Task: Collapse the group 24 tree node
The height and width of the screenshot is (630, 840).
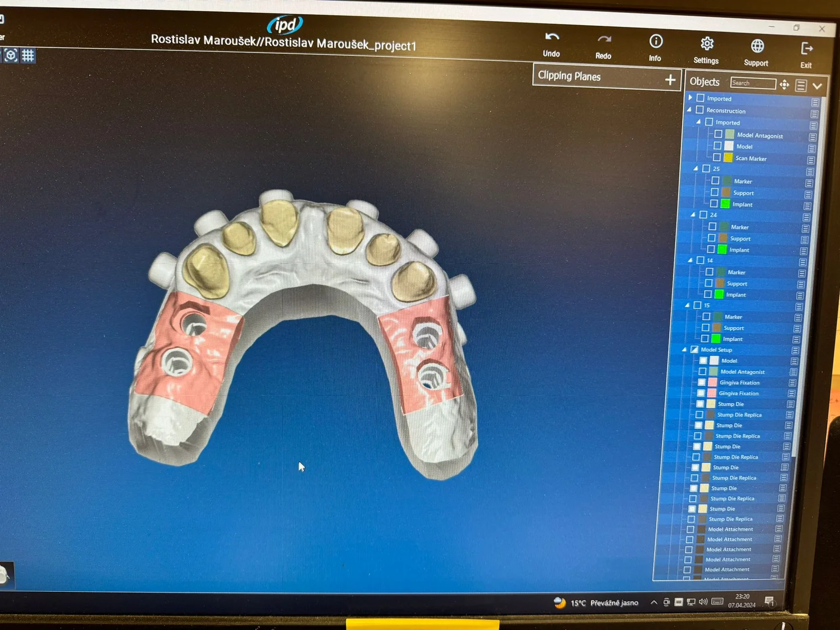Action: 693,214
